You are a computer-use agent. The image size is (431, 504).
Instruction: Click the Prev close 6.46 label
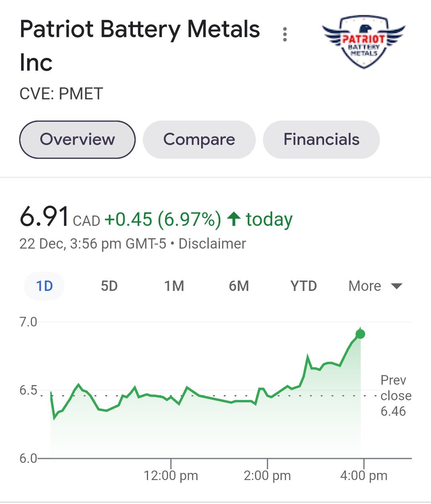coord(396,395)
